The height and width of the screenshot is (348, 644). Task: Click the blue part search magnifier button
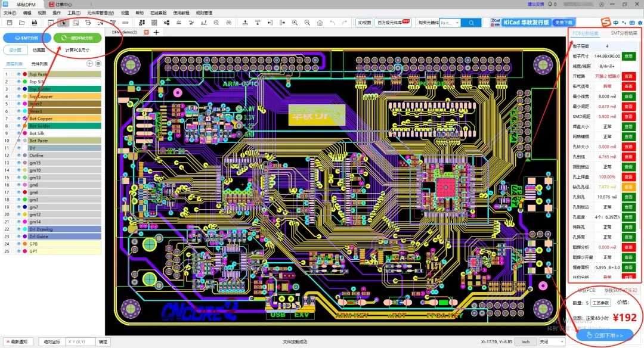[471, 23]
